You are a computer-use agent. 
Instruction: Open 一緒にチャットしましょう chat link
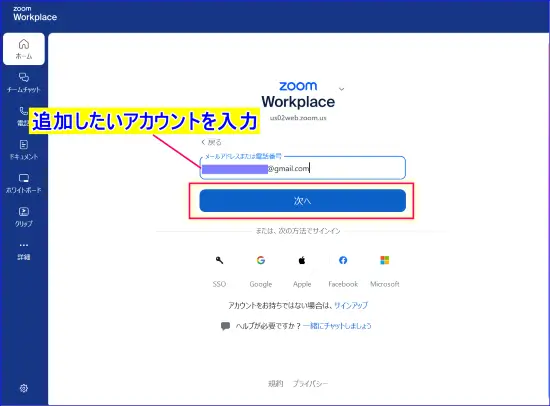click(337, 326)
